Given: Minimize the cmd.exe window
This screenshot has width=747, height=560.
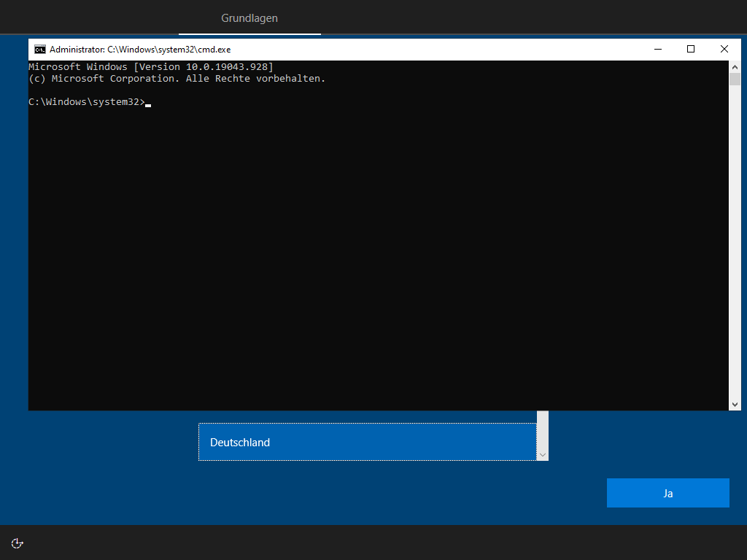Looking at the screenshot, I should click(658, 49).
